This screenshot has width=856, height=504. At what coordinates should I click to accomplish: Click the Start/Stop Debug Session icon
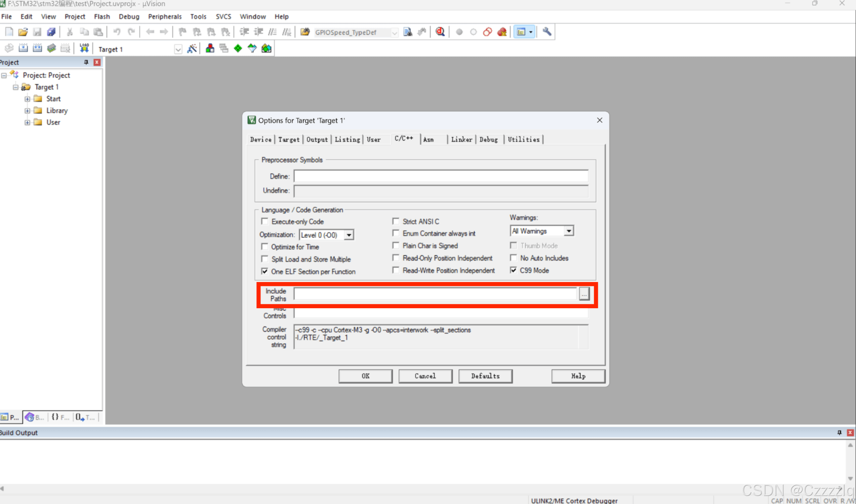pyautogui.click(x=440, y=32)
